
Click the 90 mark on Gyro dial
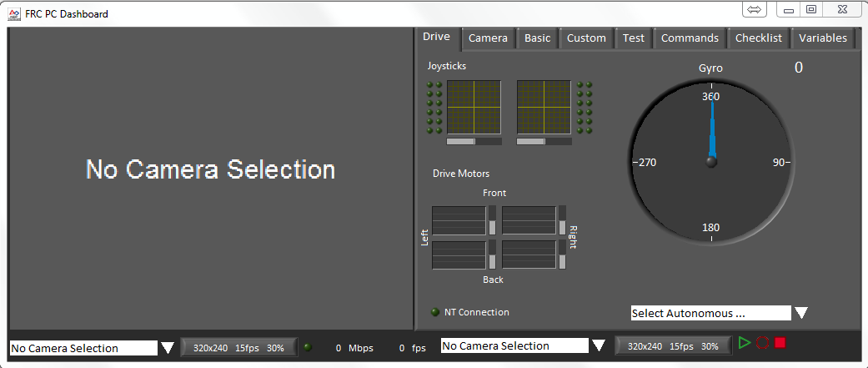tap(779, 163)
